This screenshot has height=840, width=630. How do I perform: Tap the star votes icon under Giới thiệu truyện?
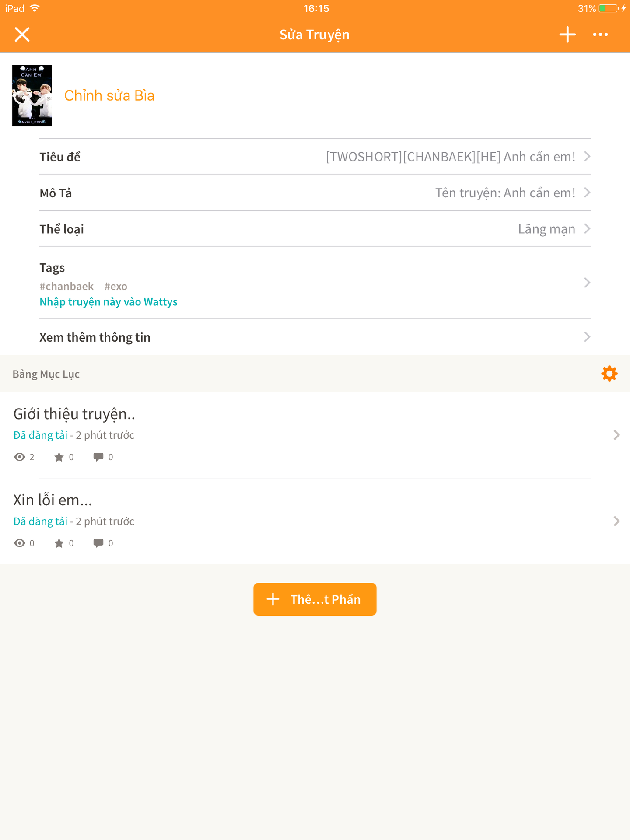coord(59,457)
